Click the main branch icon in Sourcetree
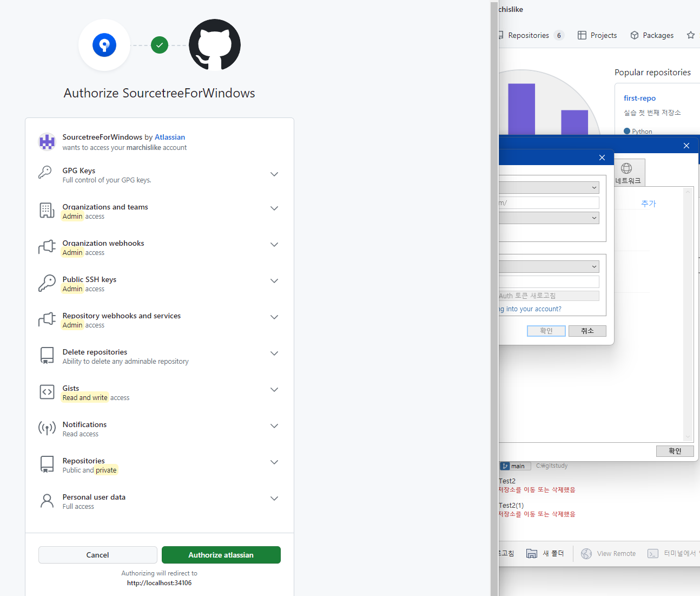 (x=505, y=466)
